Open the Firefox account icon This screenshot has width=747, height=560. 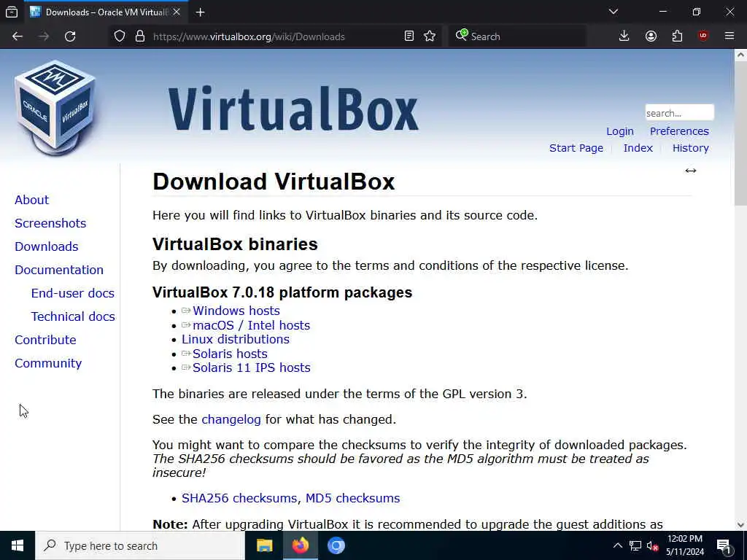(x=651, y=36)
